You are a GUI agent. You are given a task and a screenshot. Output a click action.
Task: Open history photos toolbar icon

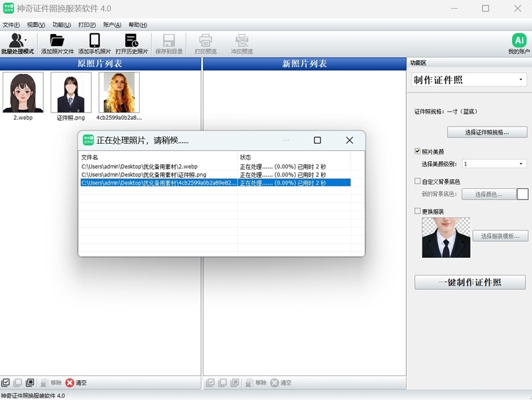pos(132,40)
